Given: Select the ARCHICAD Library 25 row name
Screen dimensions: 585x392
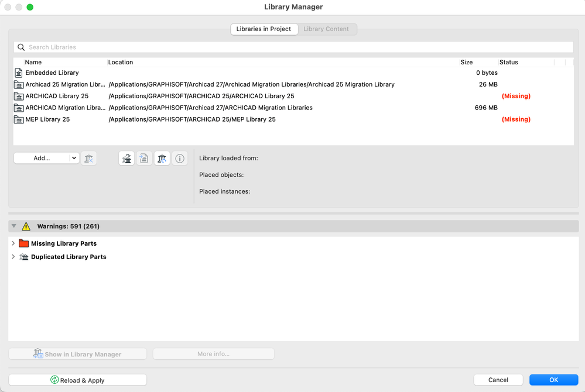Looking at the screenshot, I should [57, 96].
